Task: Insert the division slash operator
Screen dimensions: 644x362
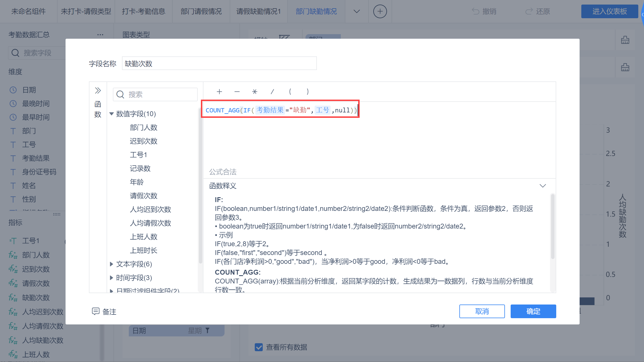Action: pos(272,92)
